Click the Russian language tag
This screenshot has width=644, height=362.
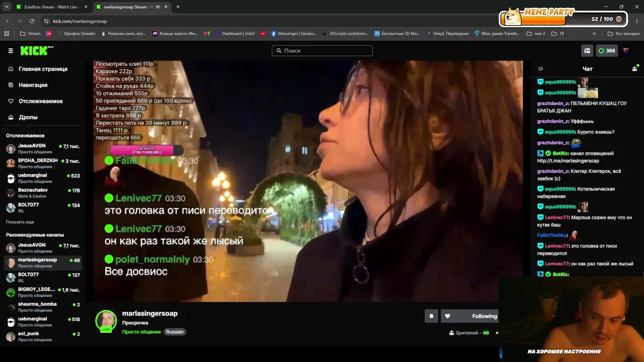175,332
